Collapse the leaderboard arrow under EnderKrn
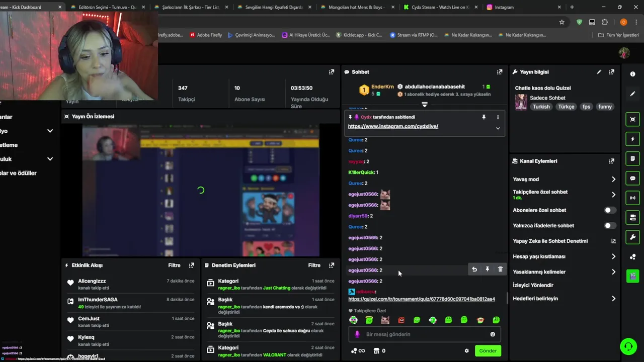The width and height of the screenshot is (644, 362). click(x=425, y=105)
